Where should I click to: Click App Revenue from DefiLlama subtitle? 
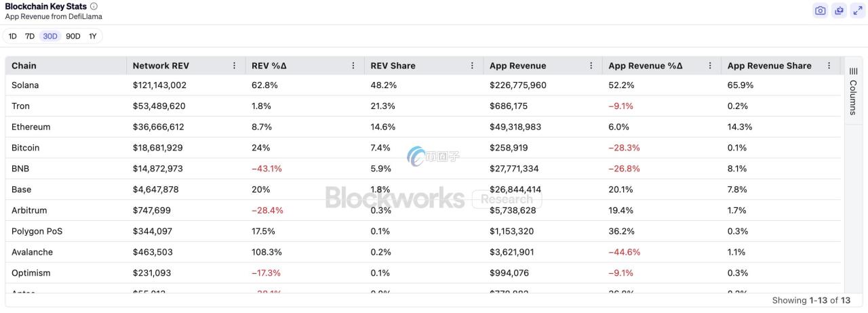tap(54, 16)
